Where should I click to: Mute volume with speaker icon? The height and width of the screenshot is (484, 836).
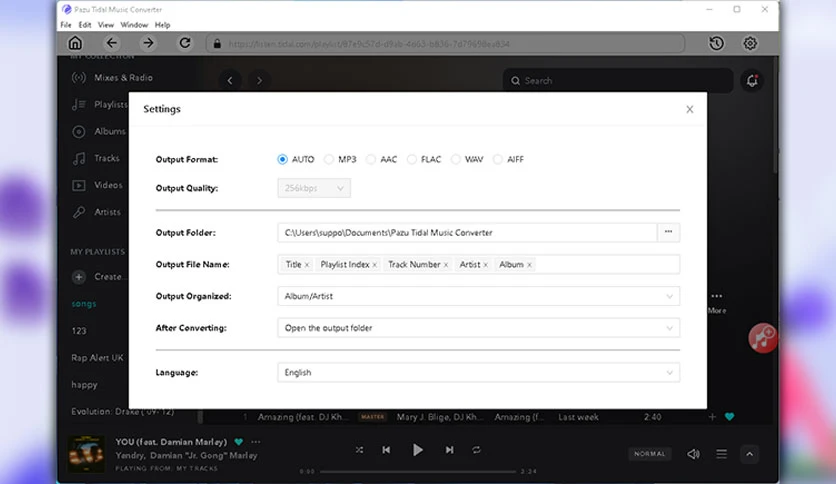pyautogui.click(x=693, y=454)
